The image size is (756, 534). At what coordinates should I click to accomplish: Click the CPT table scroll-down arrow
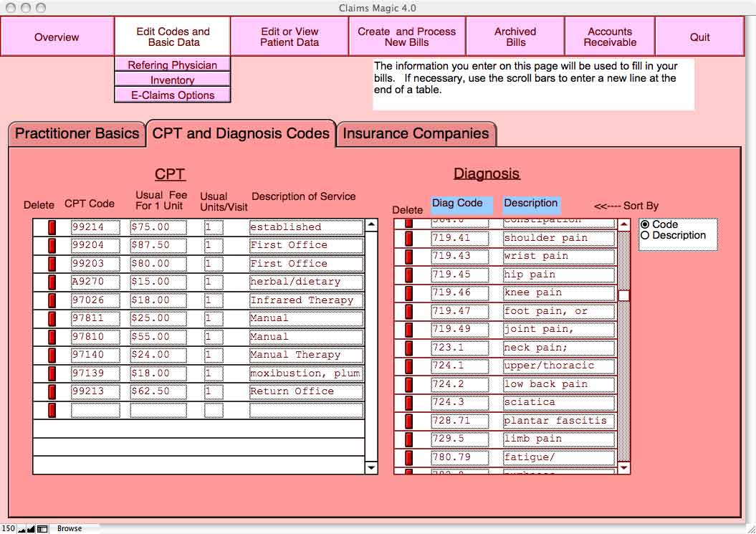click(x=371, y=467)
